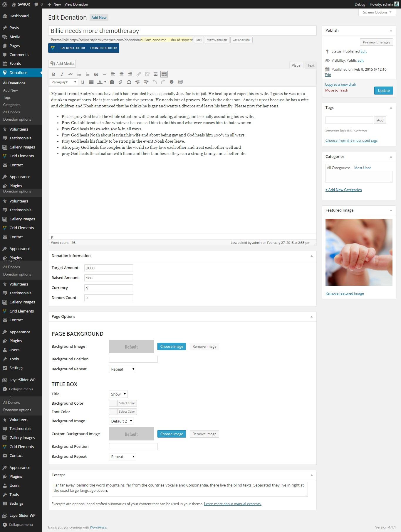This screenshot has height=532, width=401.
Task: Decrease indent of the paragraph
Action: point(137,82)
